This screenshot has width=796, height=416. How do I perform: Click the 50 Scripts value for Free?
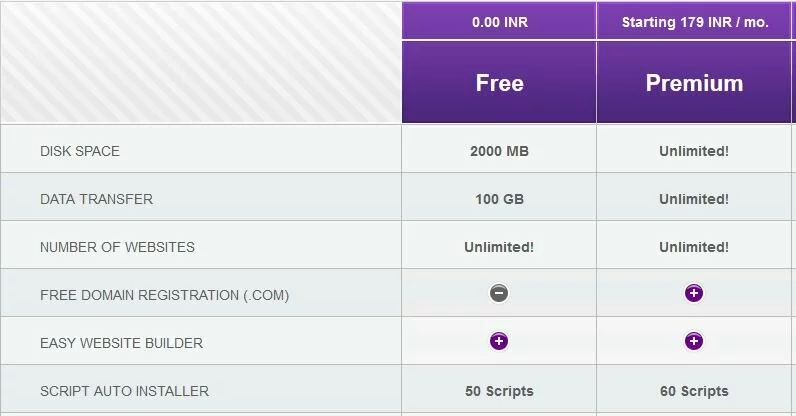(499, 391)
